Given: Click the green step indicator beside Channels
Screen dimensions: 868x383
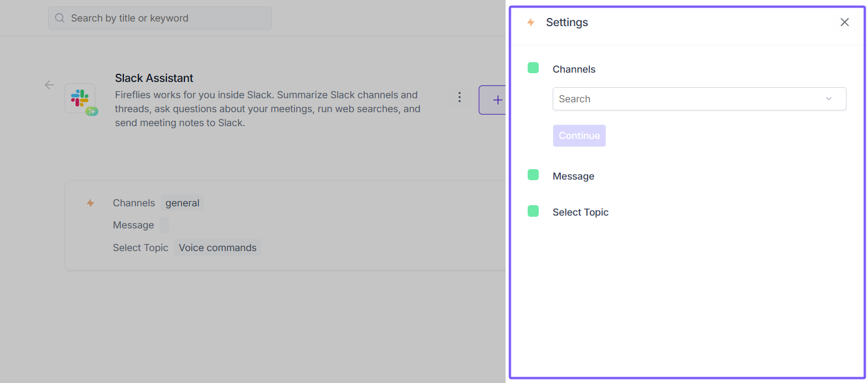Looking at the screenshot, I should tap(533, 68).
